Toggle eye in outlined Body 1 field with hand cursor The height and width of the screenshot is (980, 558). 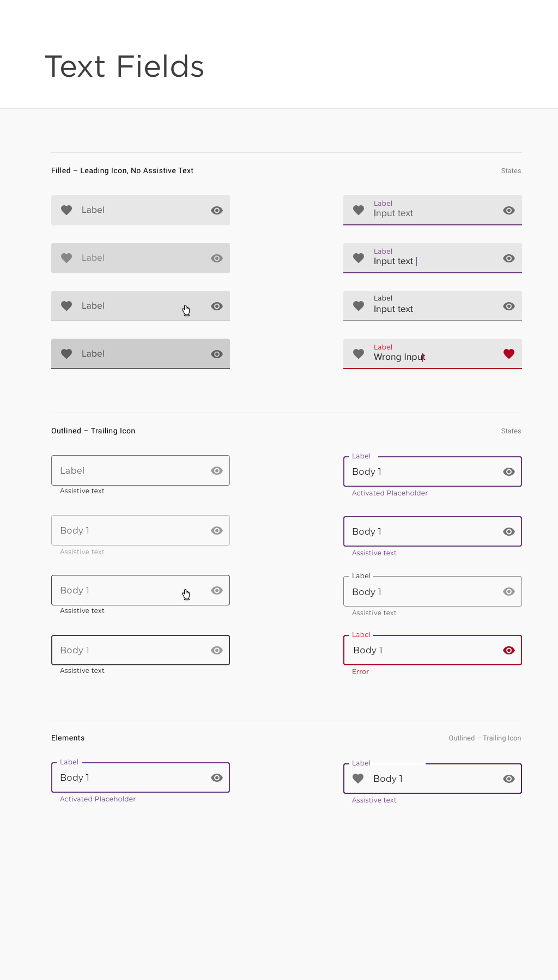click(x=217, y=590)
